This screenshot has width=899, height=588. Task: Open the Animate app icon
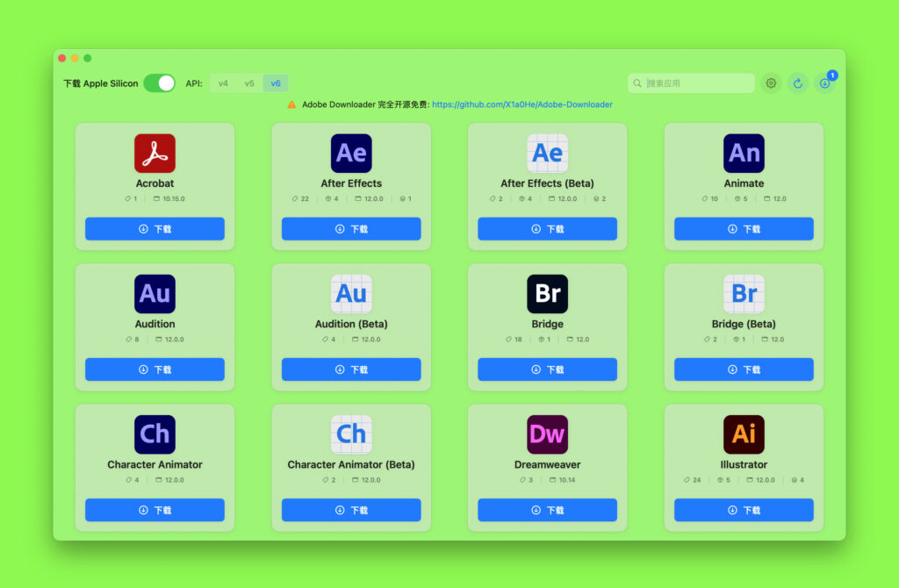(x=744, y=153)
